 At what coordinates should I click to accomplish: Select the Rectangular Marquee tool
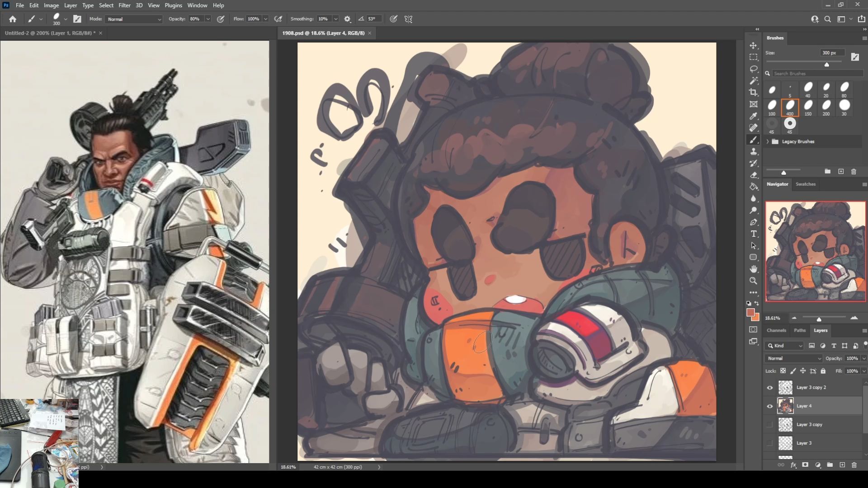coord(753,57)
